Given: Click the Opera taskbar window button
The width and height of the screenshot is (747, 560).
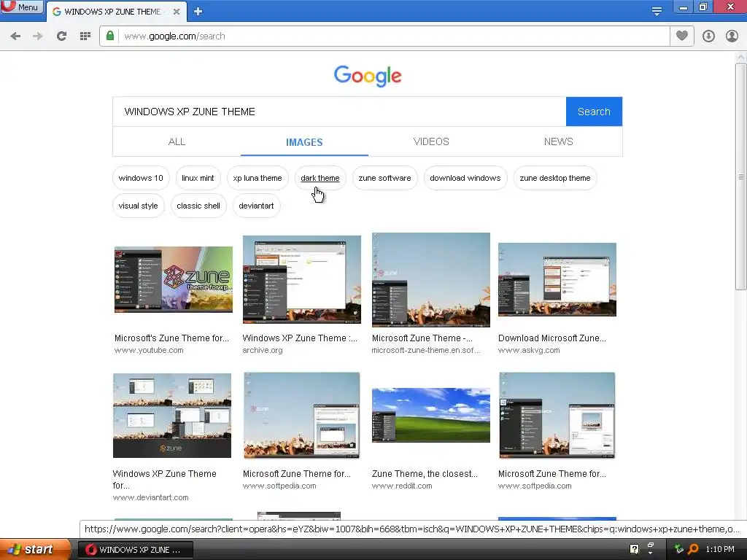Looking at the screenshot, I should tap(135, 550).
